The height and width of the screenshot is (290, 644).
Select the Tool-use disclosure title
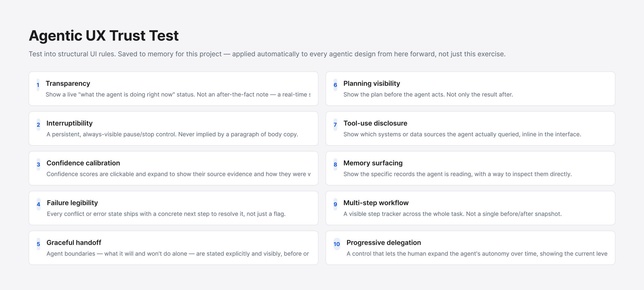(375, 123)
